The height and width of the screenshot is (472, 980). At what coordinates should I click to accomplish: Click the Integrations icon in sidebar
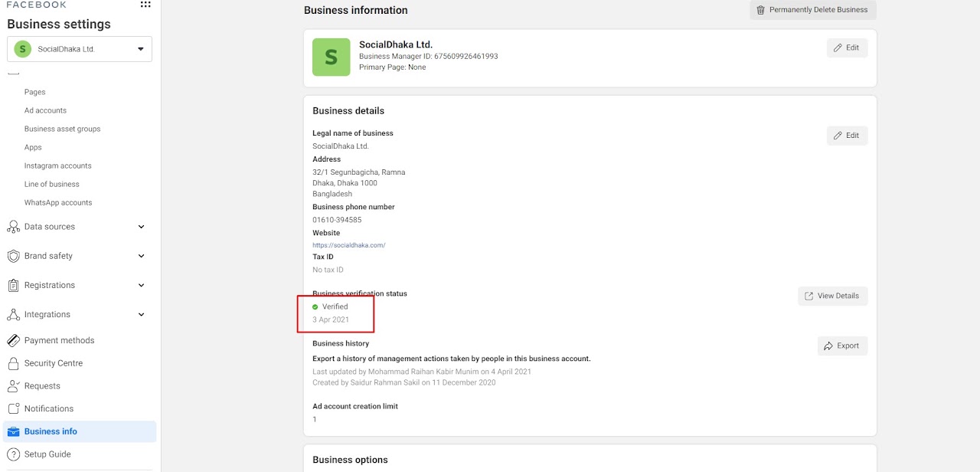(x=13, y=314)
